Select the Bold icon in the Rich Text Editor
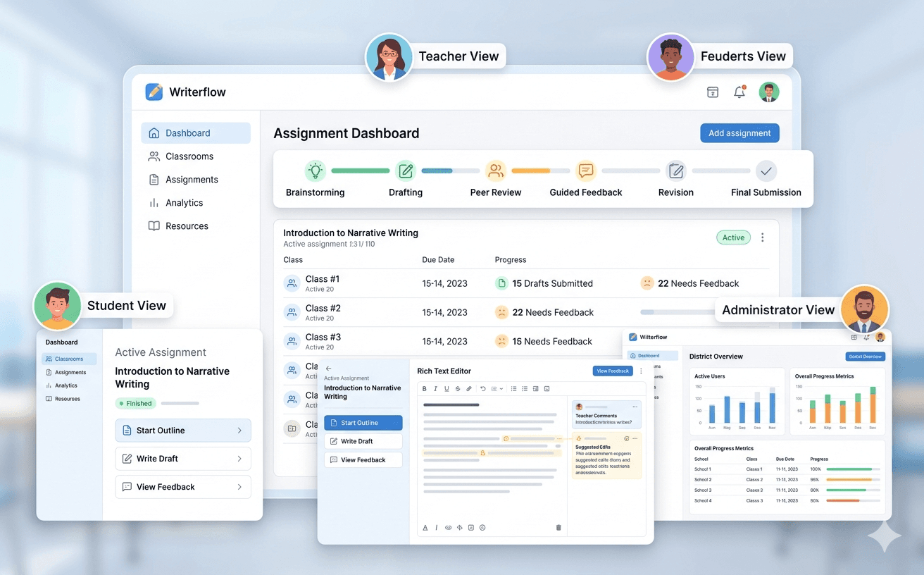The height and width of the screenshot is (575, 924). 425,388
